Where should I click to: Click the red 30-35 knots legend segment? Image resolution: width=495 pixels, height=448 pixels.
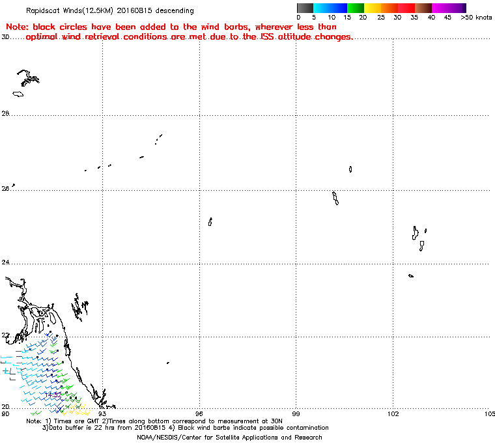(406, 8)
